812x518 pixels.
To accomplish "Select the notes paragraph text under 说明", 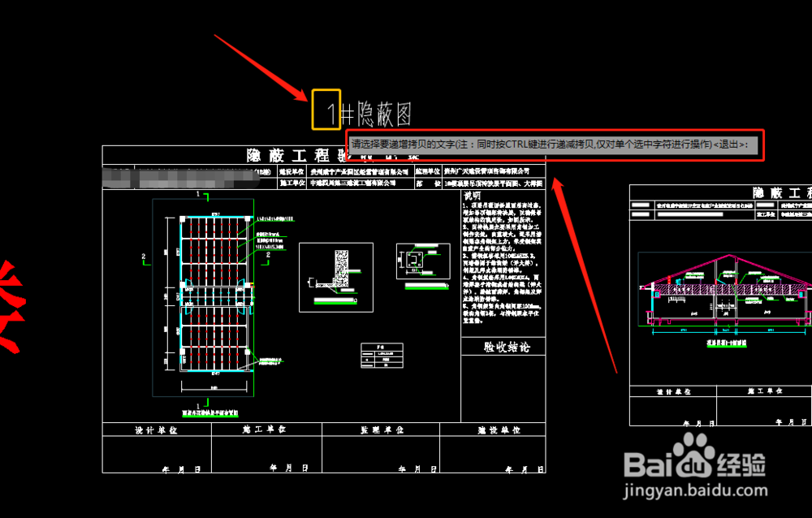I will coord(503,263).
